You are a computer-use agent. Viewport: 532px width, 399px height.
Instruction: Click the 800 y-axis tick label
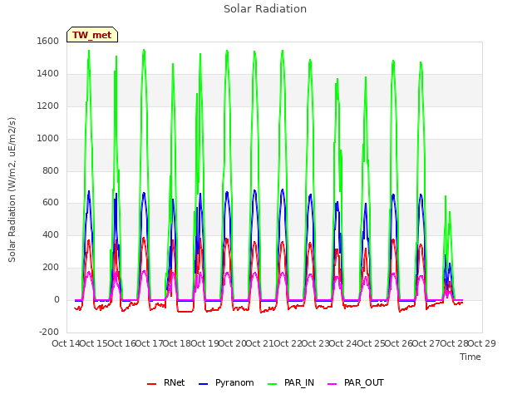(x=51, y=170)
